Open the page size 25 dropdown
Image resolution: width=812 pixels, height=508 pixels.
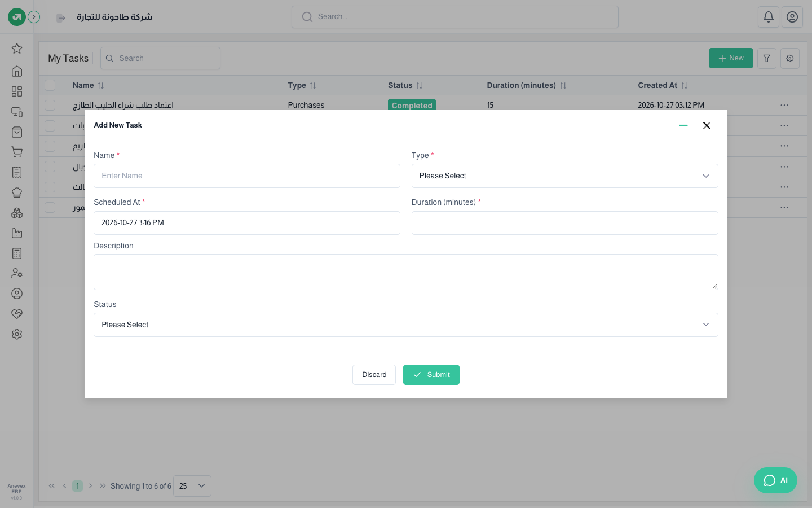tap(192, 486)
